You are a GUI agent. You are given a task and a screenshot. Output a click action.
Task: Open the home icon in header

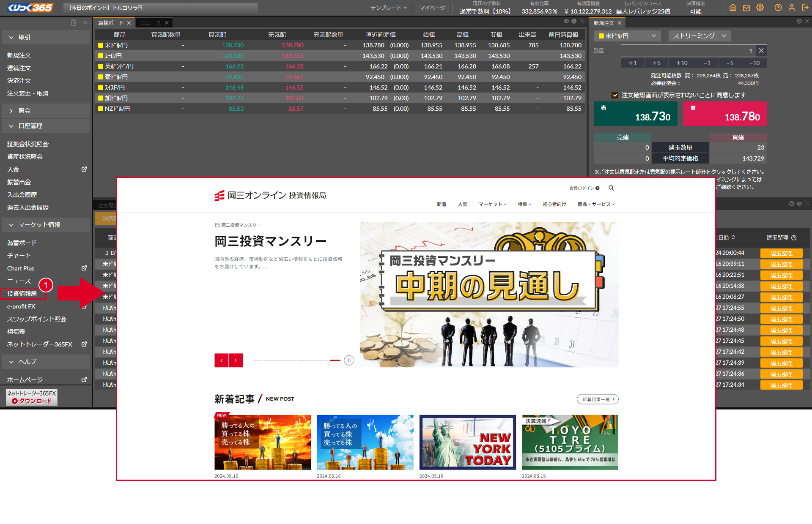click(733, 8)
